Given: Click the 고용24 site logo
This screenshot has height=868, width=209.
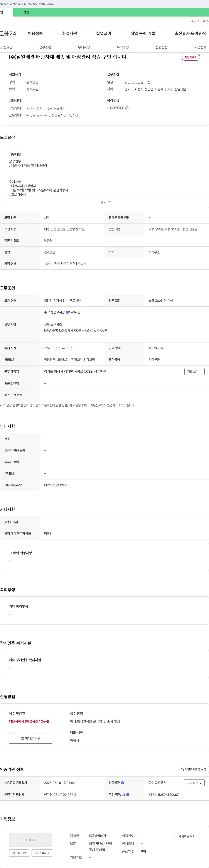Looking at the screenshot, I should tap(8, 33).
